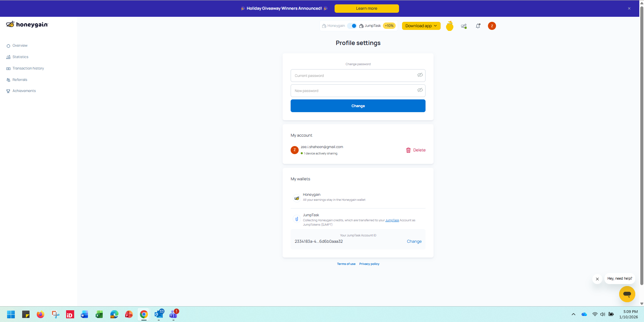Open the Snipping Tool from the taskbar

(x=55, y=315)
